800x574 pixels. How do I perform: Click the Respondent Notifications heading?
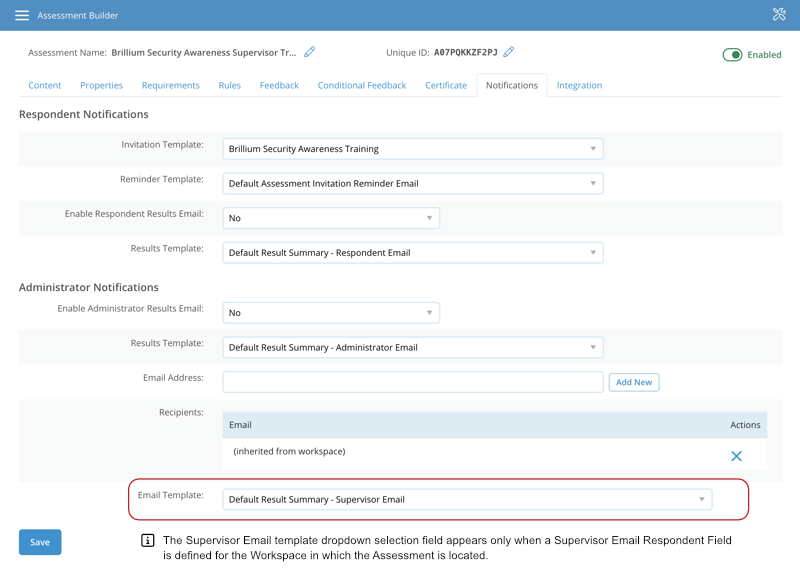point(84,114)
